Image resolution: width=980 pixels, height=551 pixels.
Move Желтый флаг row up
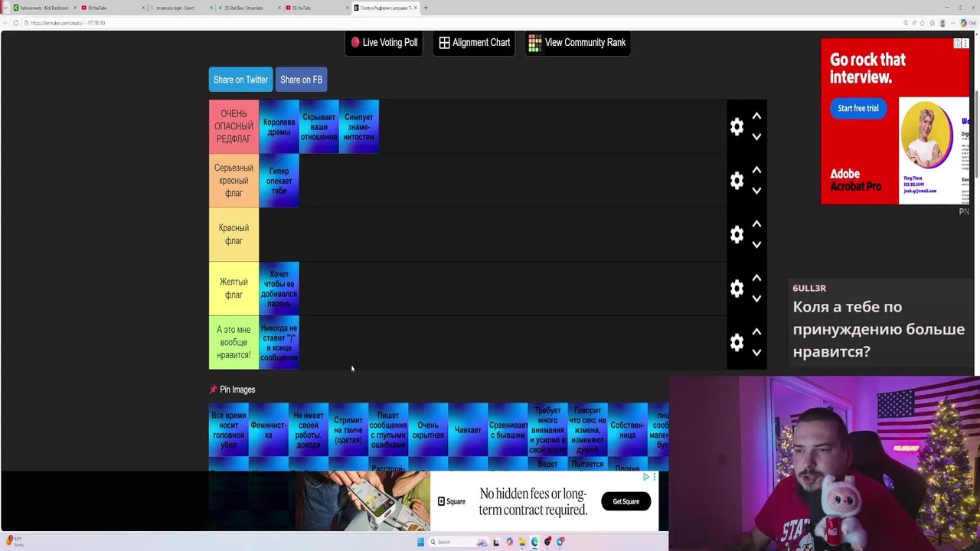tap(756, 278)
